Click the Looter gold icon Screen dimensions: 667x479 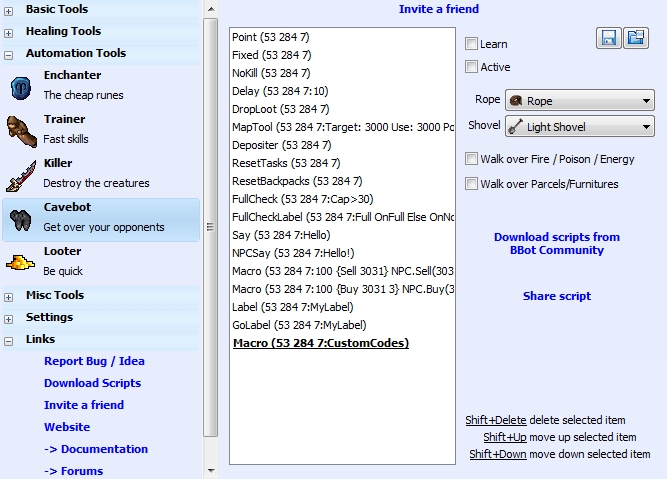(22, 262)
